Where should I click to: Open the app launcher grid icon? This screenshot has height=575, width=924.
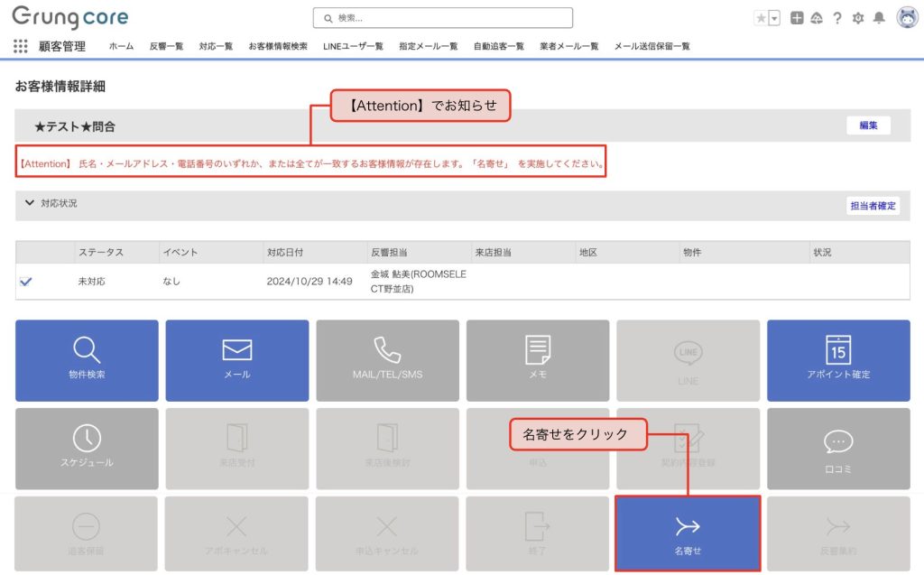21,46
